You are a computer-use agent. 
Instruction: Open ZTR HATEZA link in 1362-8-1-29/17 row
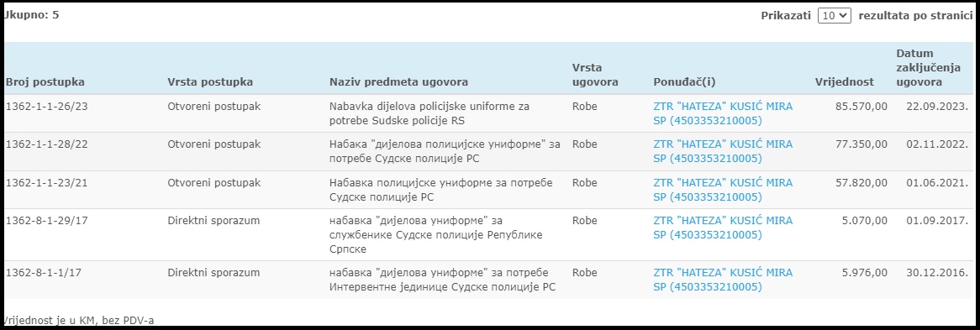tap(723, 228)
